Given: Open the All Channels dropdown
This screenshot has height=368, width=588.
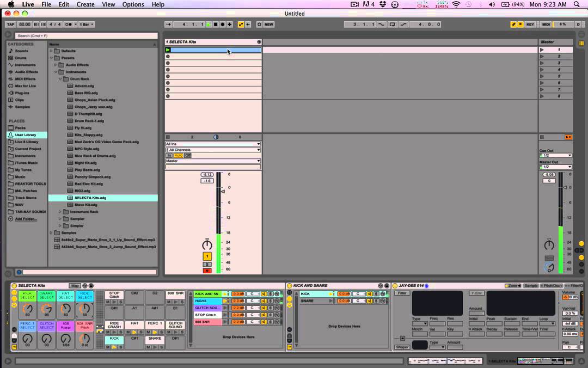Looking at the screenshot, I should 213,150.
